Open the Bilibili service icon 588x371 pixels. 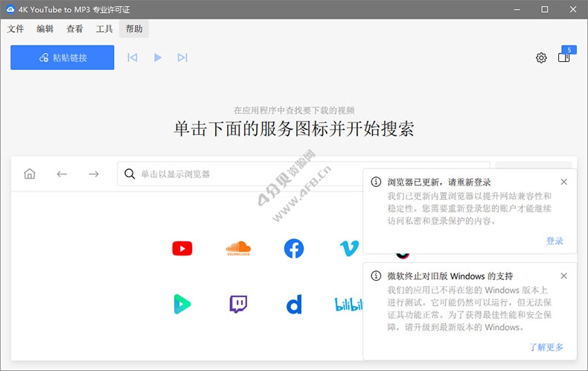(x=349, y=305)
